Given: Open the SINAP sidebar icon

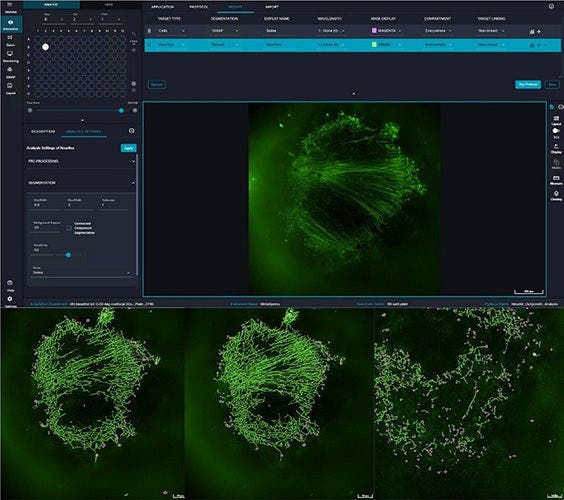Looking at the screenshot, I should (x=10, y=73).
